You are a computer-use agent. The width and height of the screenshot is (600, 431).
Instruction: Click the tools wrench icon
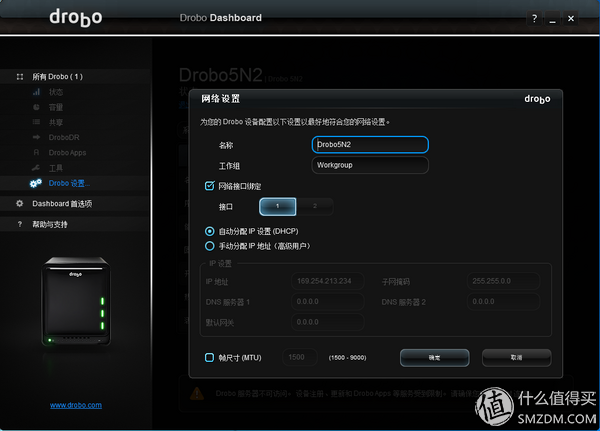(x=36, y=168)
